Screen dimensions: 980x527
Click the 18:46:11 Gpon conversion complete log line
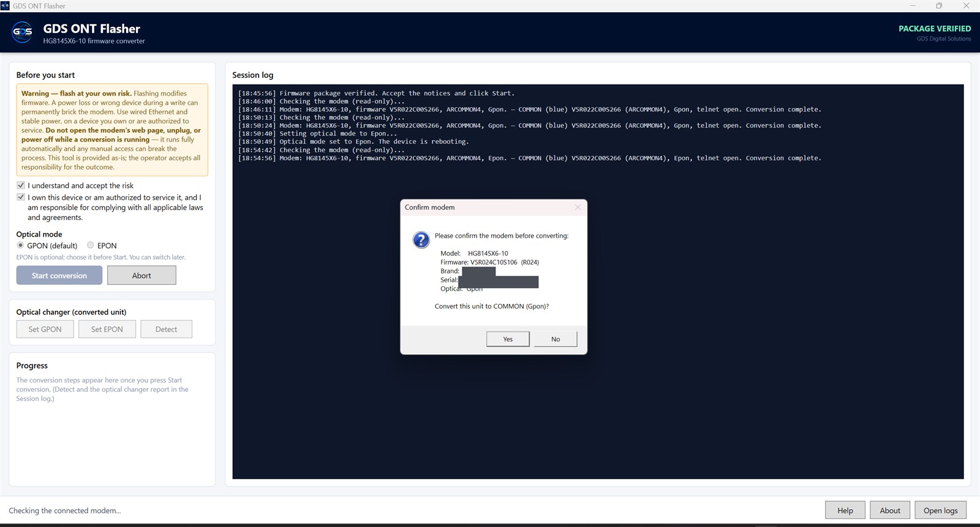(x=530, y=109)
